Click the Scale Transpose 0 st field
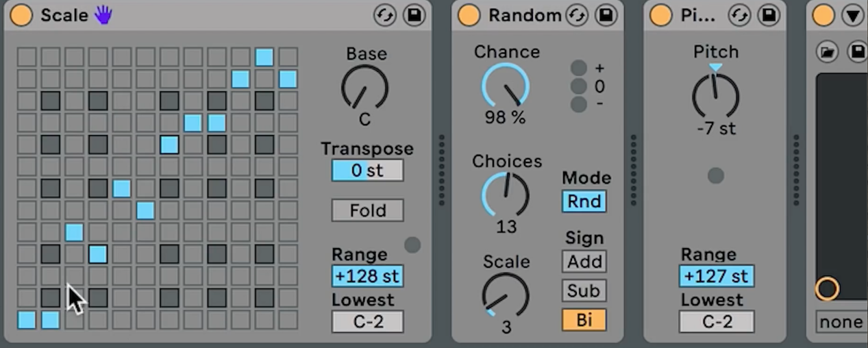Image resolution: width=868 pixels, height=348 pixels. [368, 171]
